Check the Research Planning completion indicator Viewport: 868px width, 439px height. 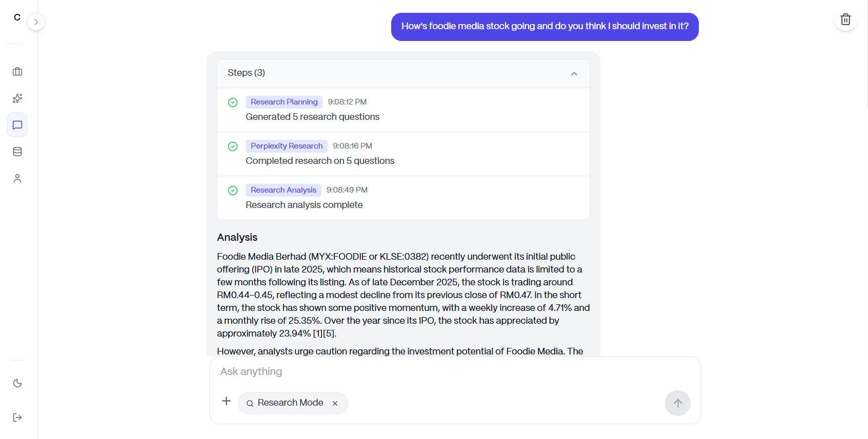(x=233, y=102)
